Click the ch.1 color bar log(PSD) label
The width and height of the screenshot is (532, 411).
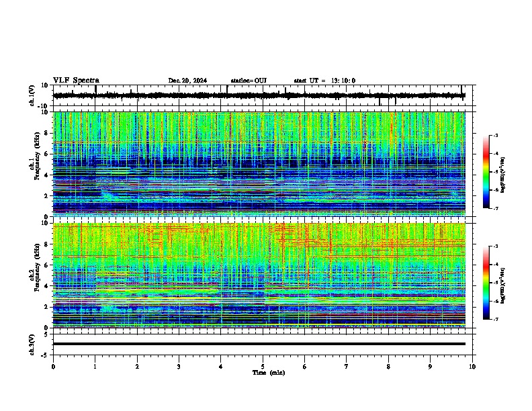click(x=503, y=175)
